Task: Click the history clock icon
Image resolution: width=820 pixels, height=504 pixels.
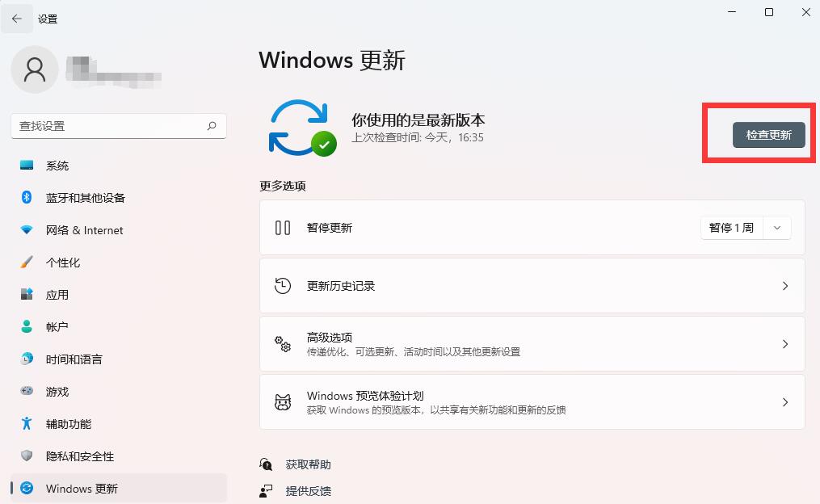Action: point(283,286)
